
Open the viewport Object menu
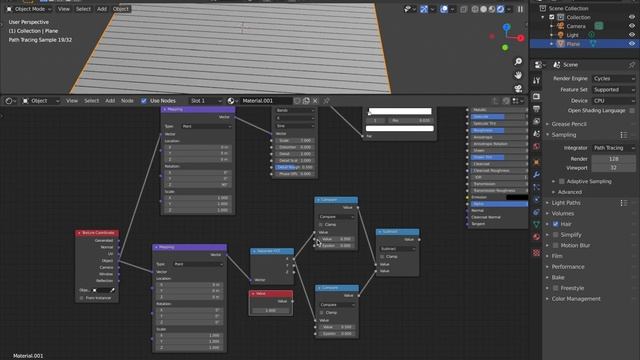click(x=120, y=9)
